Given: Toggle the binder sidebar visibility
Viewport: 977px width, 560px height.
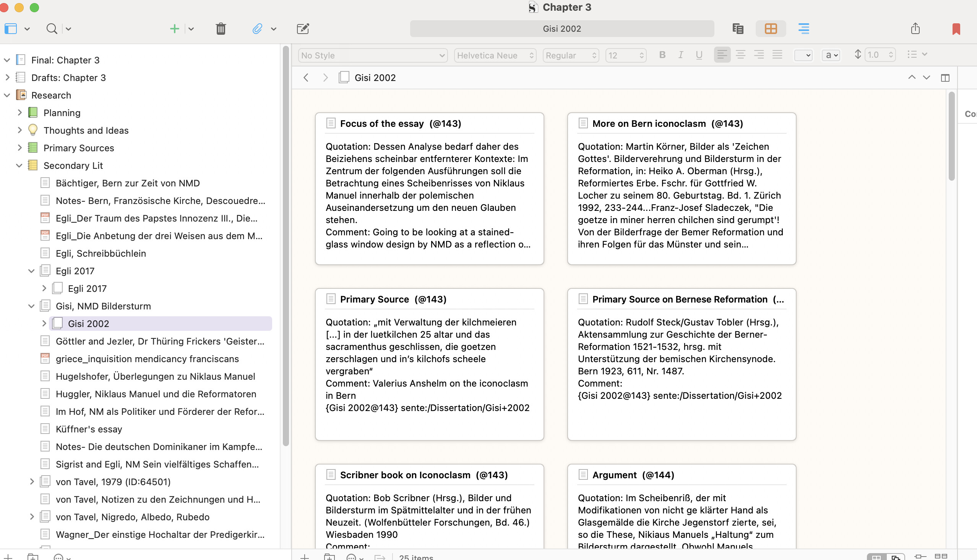Looking at the screenshot, I should [11, 29].
